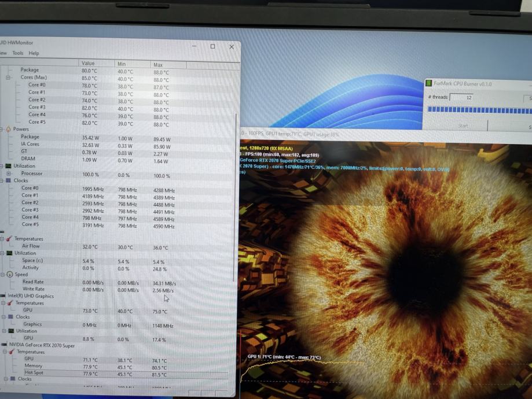Select the Speed gauge icon

coord(10,275)
